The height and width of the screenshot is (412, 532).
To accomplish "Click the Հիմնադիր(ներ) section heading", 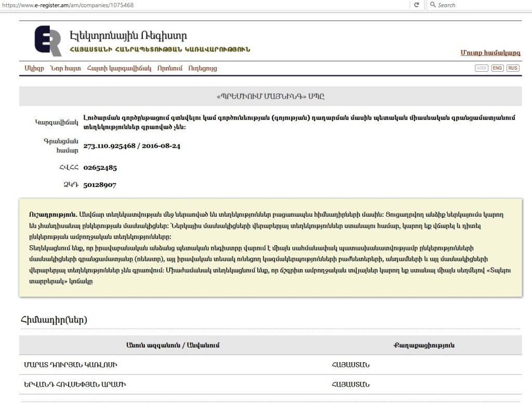I will pos(54,320).
